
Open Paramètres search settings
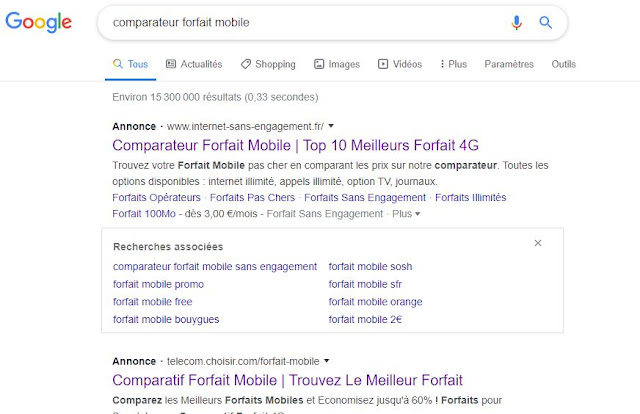tap(509, 64)
